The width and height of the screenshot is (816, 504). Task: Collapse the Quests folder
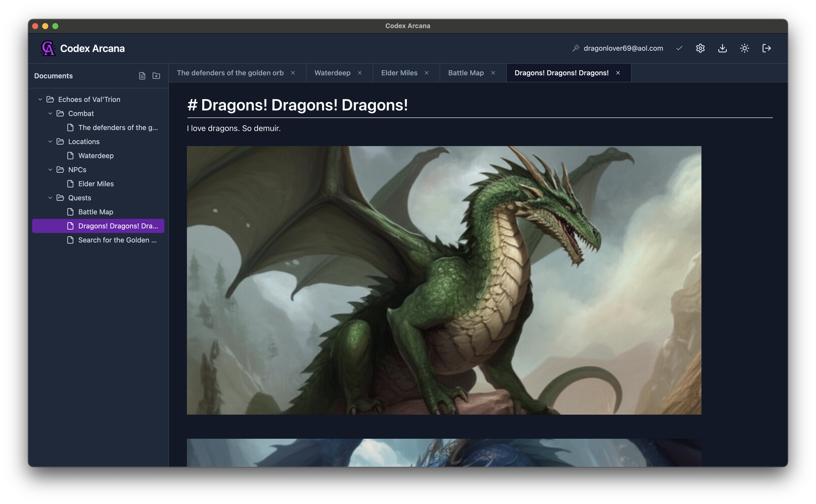click(51, 198)
